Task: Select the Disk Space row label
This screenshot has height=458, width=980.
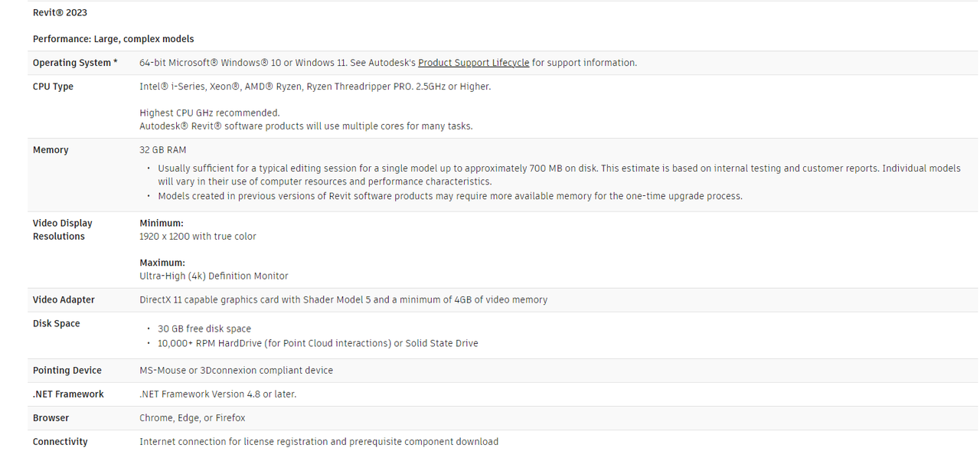Action: (x=56, y=323)
